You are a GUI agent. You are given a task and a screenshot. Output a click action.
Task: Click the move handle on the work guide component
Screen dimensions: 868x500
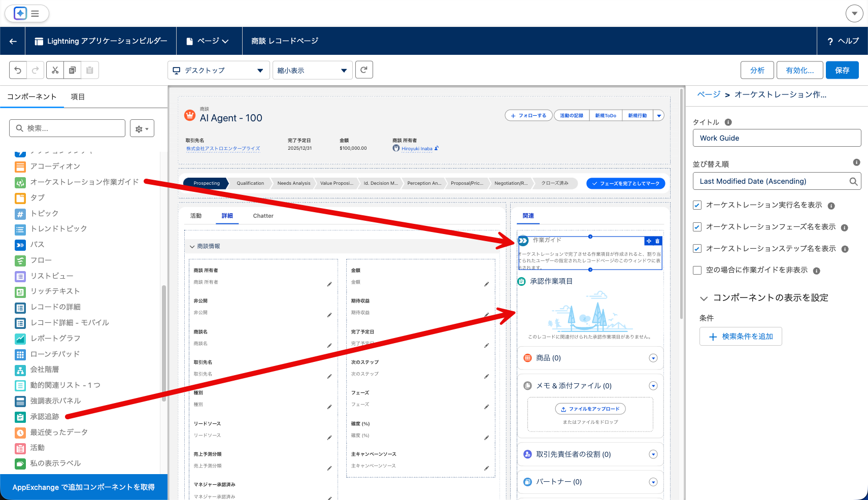click(x=649, y=241)
